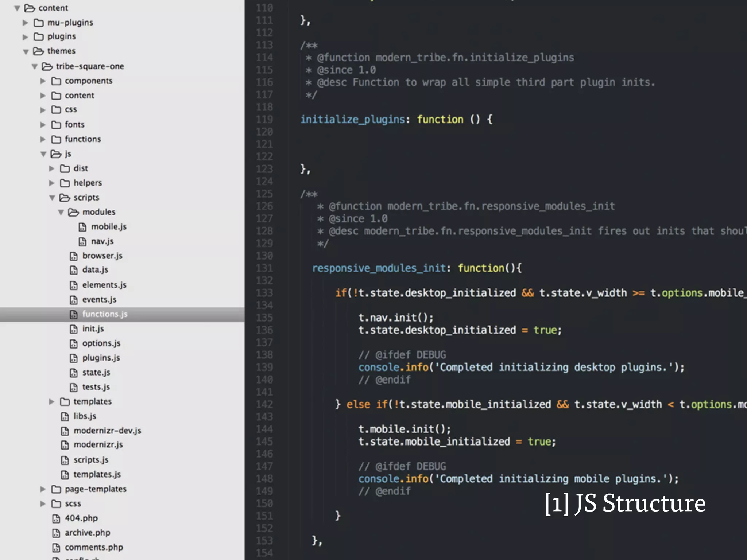Open the browser.js file
The width and height of the screenshot is (747, 560).
(x=102, y=256)
